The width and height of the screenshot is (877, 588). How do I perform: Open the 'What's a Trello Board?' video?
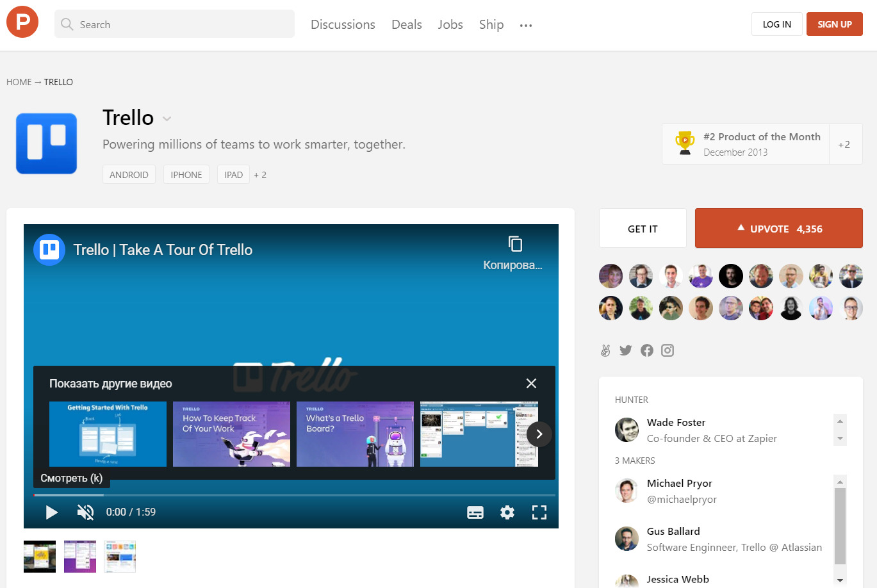coord(355,434)
